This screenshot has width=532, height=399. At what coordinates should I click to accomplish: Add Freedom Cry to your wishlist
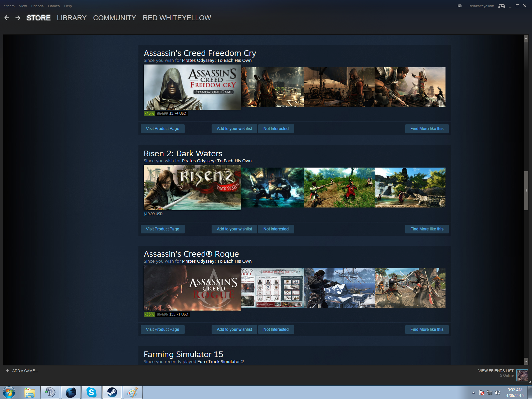(234, 129)
